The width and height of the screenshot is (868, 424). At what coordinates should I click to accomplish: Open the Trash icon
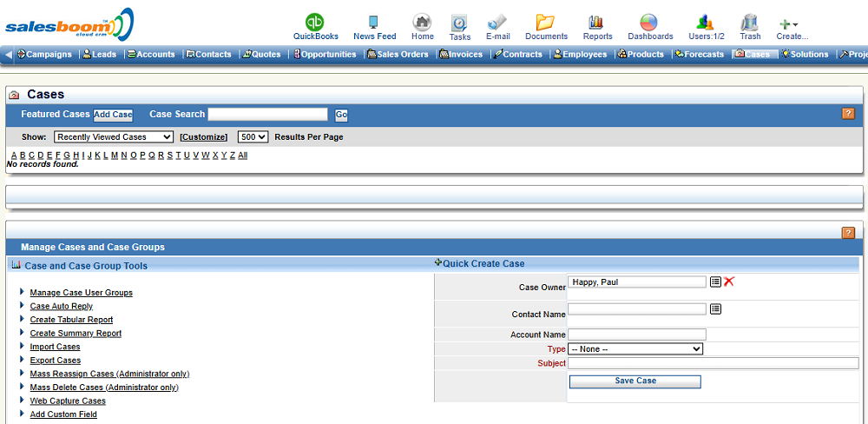click(749, 23)
